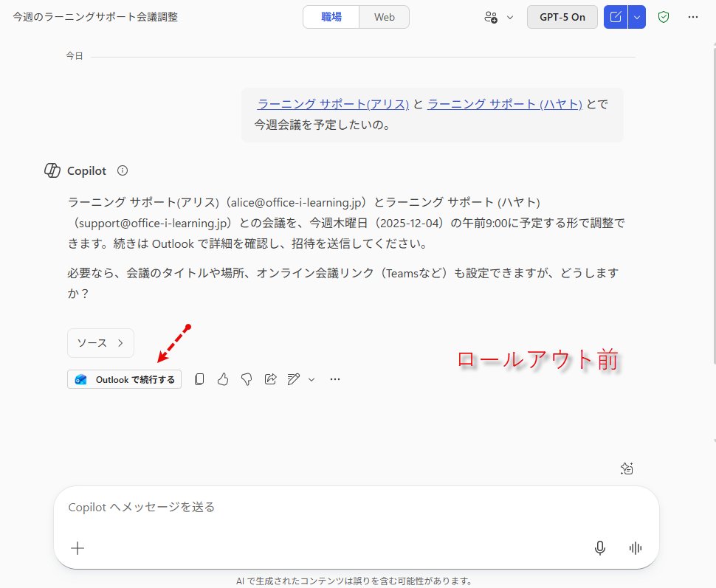Switch to Web mode
This screenshot has width=716, height=588.
(x=383, y=16)
